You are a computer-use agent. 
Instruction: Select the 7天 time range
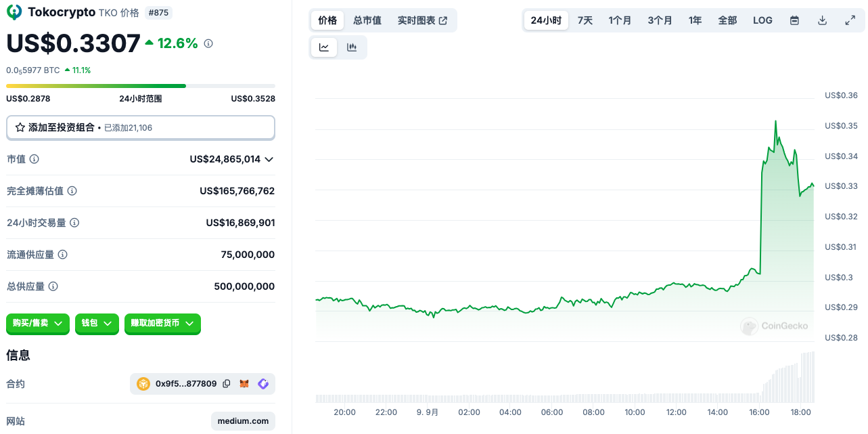[x=585, y=20]
